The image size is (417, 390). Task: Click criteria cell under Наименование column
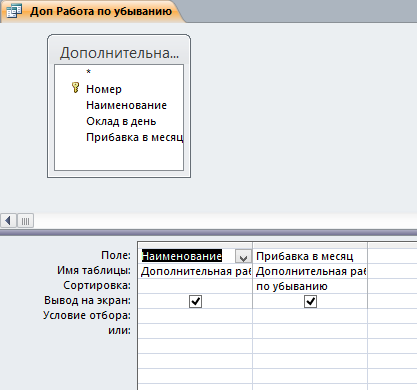(195, 316)
